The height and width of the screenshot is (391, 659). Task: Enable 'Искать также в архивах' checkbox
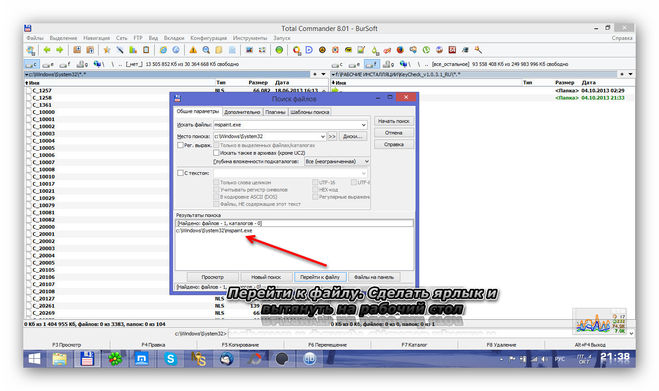point(216,153)
